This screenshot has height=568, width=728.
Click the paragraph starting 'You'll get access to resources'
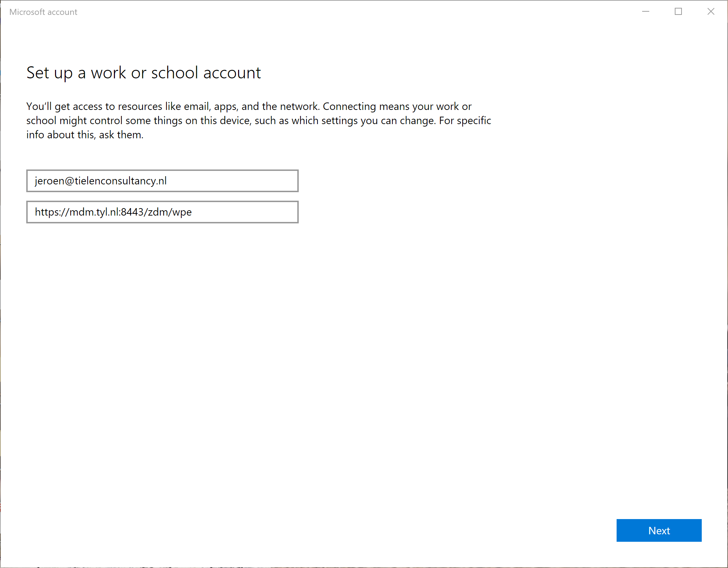(259, 121)
